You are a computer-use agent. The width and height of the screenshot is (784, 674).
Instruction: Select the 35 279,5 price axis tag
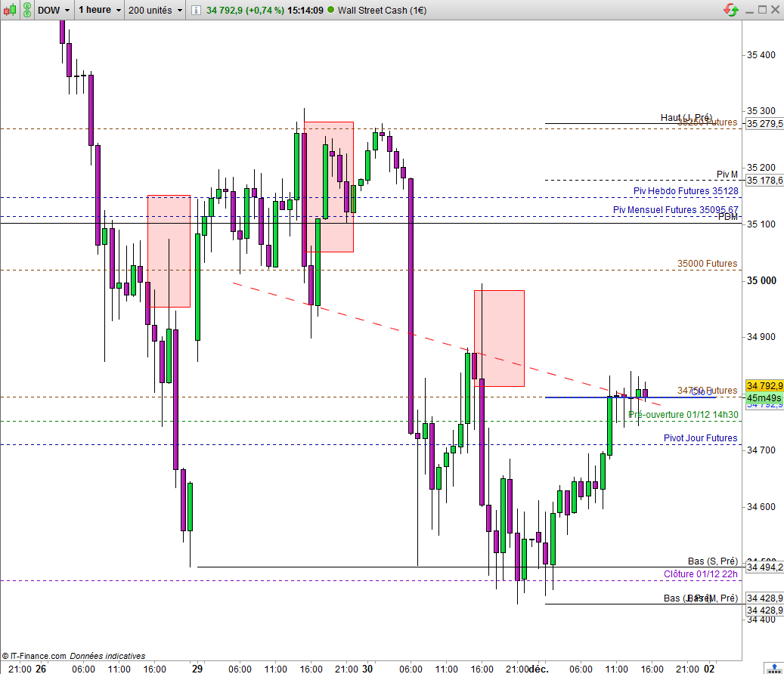(764, 123)
